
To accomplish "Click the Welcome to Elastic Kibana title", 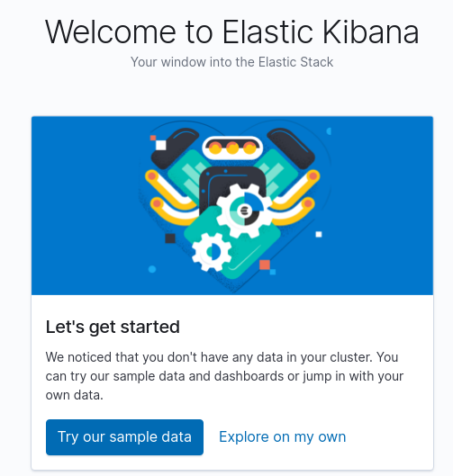I will point(232,31).
